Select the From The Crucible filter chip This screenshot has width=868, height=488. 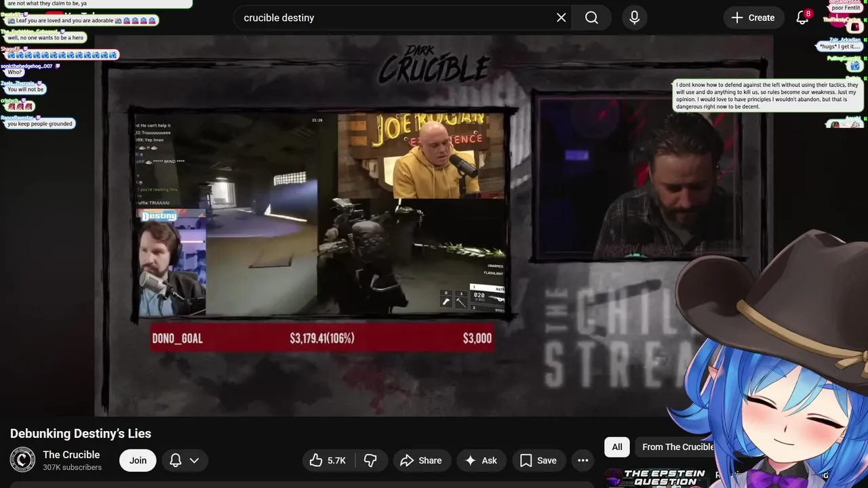coord(677,447)
